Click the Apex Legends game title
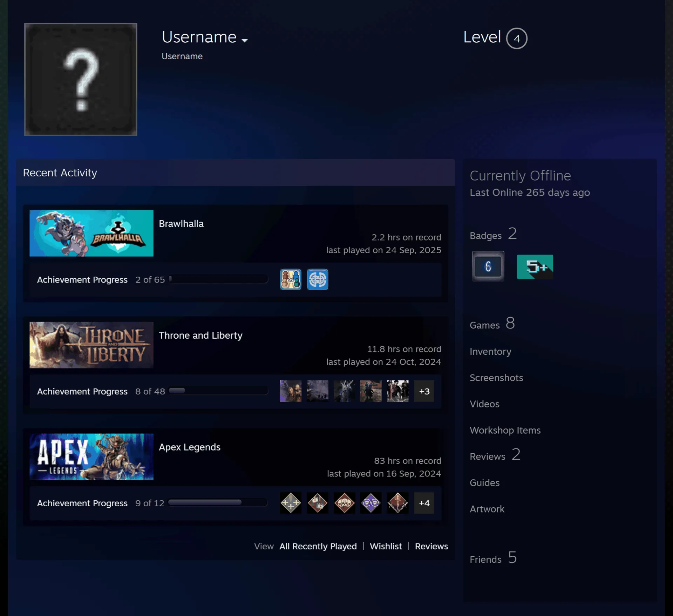The height and width of the screenshot is (616, 673). (x=190, y=447)
